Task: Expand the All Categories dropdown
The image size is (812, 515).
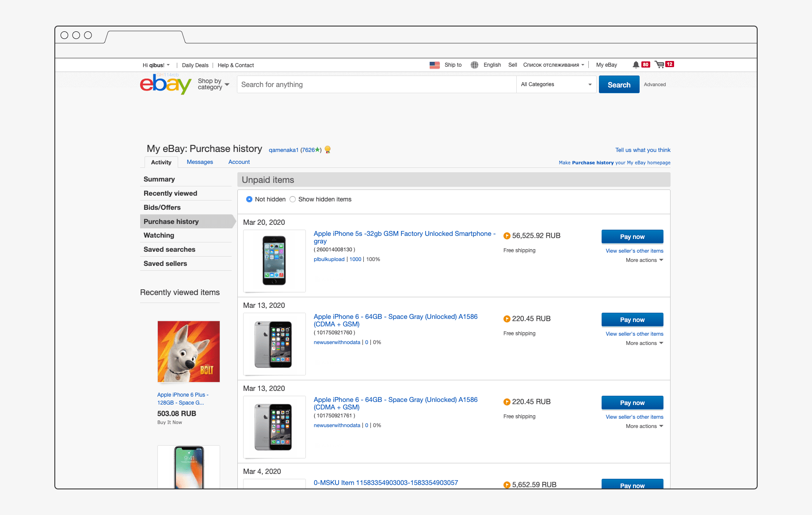Action: (556, 84)
